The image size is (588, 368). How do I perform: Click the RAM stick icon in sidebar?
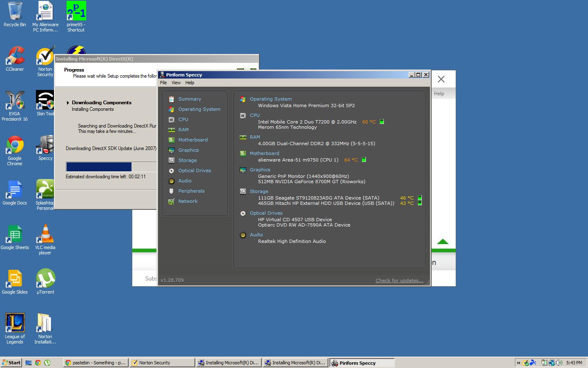tap(171, 130)
